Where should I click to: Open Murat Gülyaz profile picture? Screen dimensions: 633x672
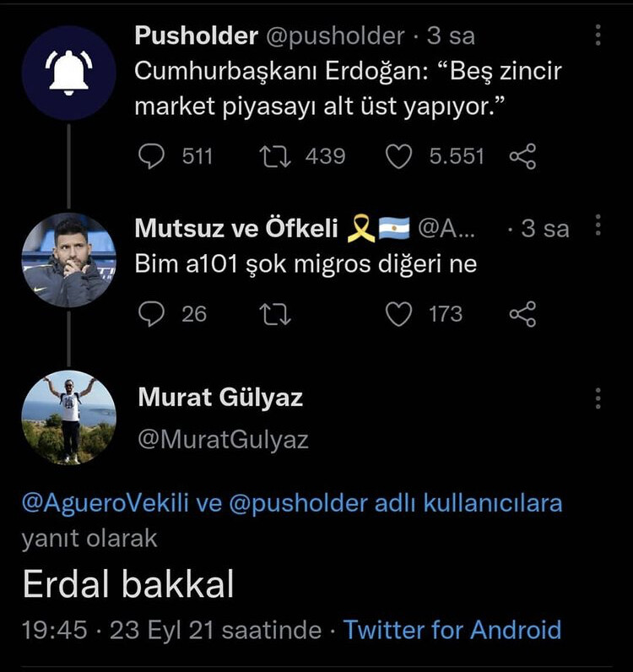(68, 417)
